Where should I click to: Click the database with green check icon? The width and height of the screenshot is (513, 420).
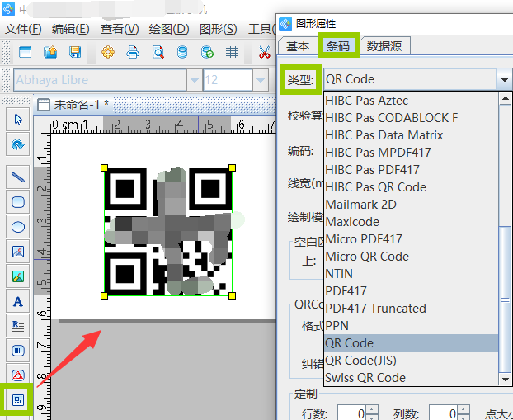point(207,52)
